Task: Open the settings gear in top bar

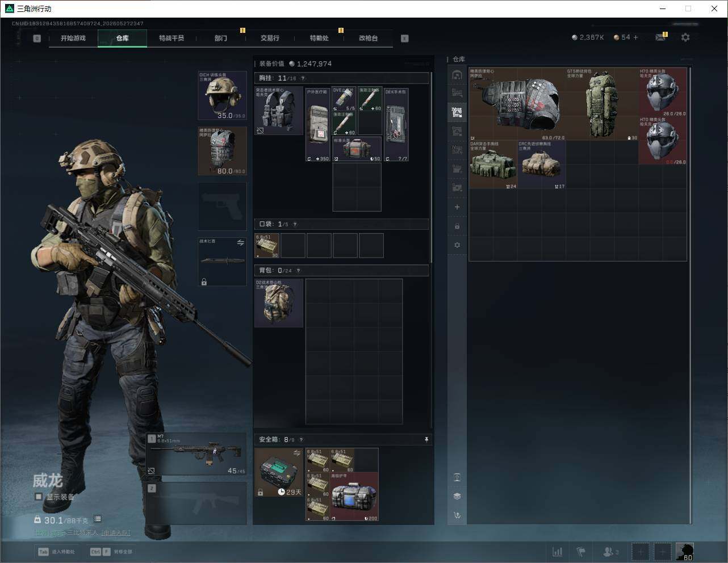Action: click(x=685, y=37)
